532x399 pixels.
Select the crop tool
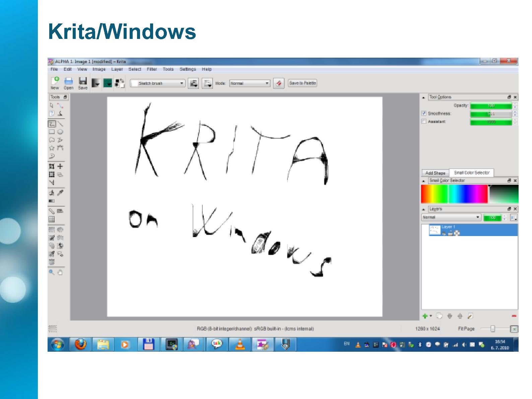pyautogui.click(x=52, y=166)
